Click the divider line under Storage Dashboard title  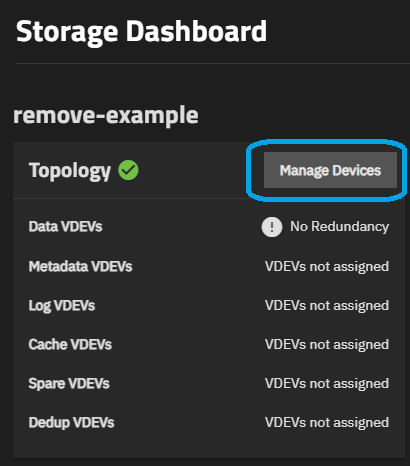[x=213, y=63]
